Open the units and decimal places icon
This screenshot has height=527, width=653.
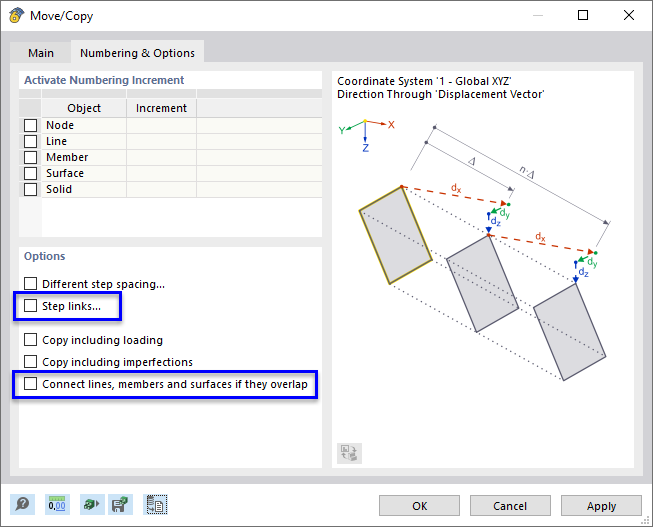tap(57, 505)
